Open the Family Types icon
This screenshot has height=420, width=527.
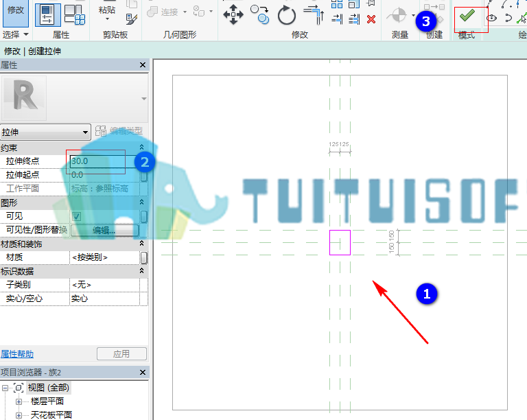[x=75, y=15]
